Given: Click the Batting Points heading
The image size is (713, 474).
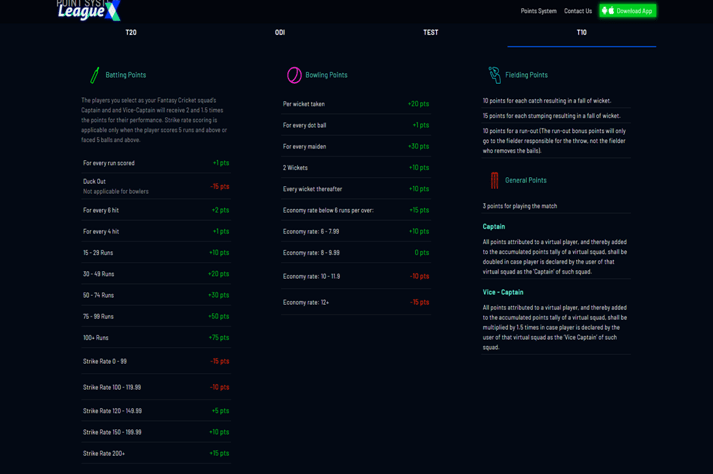Looking at the screenshot, I should [126, 75].
